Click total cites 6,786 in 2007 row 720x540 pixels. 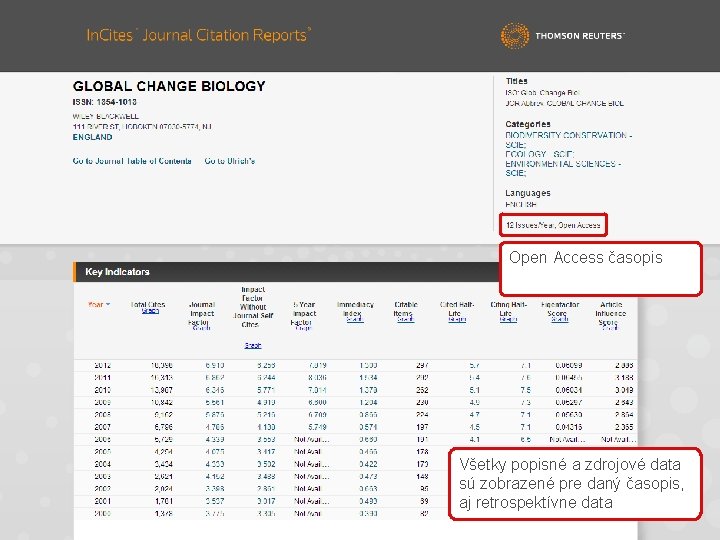[162, 427]
